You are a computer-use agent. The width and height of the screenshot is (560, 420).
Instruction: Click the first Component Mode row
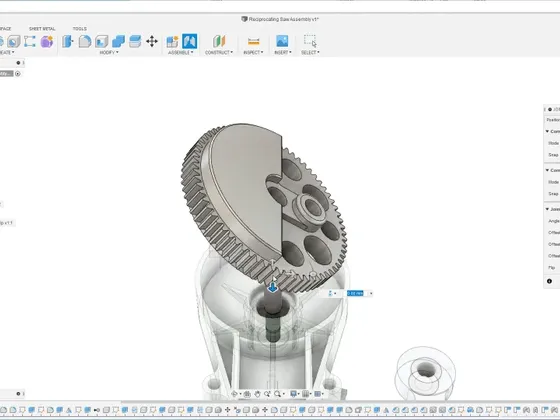point(553,143)
